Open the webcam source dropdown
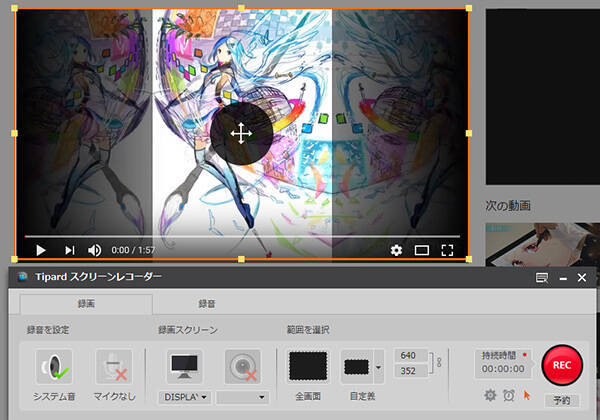 243,397
